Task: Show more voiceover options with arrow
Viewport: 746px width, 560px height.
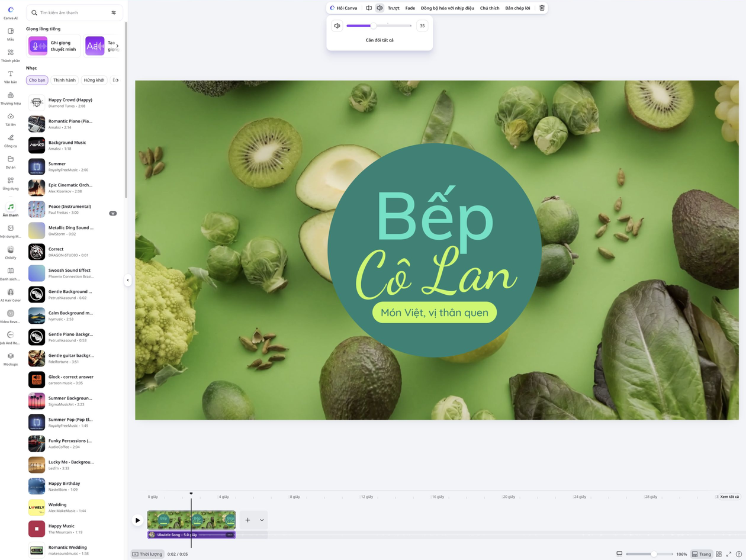Action: [x=117, y=46]
